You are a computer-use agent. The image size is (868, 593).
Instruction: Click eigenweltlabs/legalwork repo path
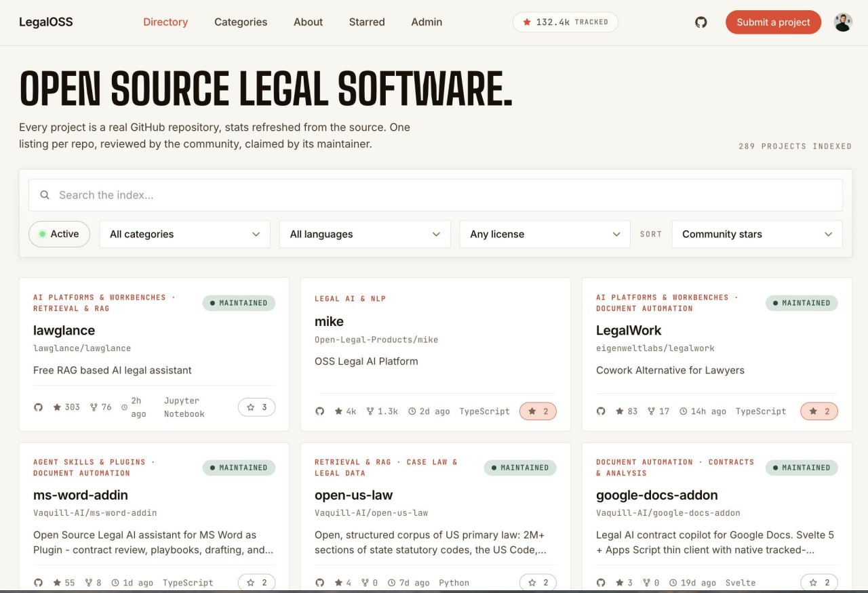click(655, 348)
